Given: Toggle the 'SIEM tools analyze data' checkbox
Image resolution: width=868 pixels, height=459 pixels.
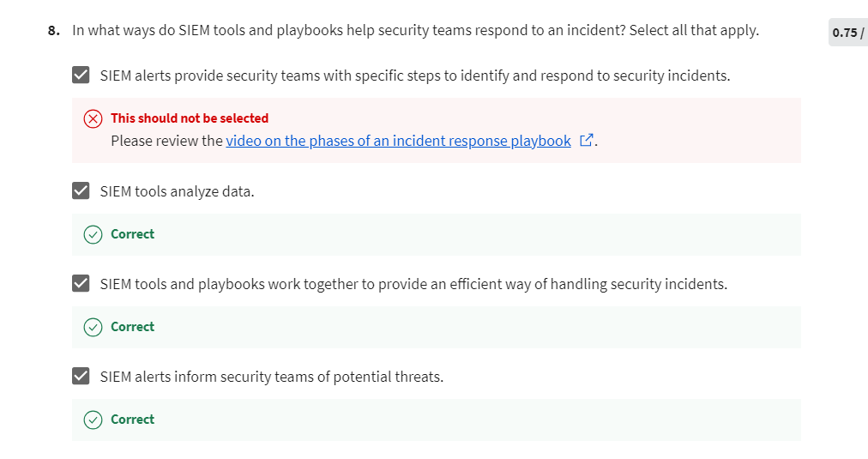Looking at the screenshot, I should pos(81,190).
